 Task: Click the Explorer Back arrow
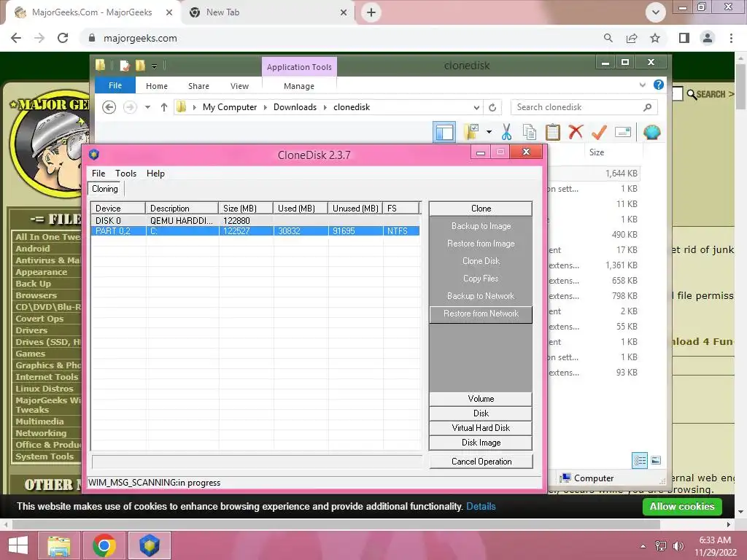click(x=109, y=107)
